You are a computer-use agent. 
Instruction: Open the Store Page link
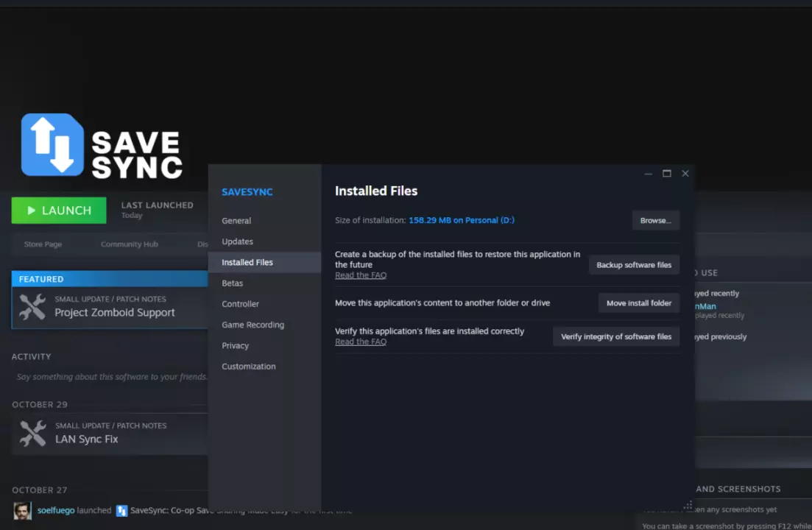click(x=43, y=244)
